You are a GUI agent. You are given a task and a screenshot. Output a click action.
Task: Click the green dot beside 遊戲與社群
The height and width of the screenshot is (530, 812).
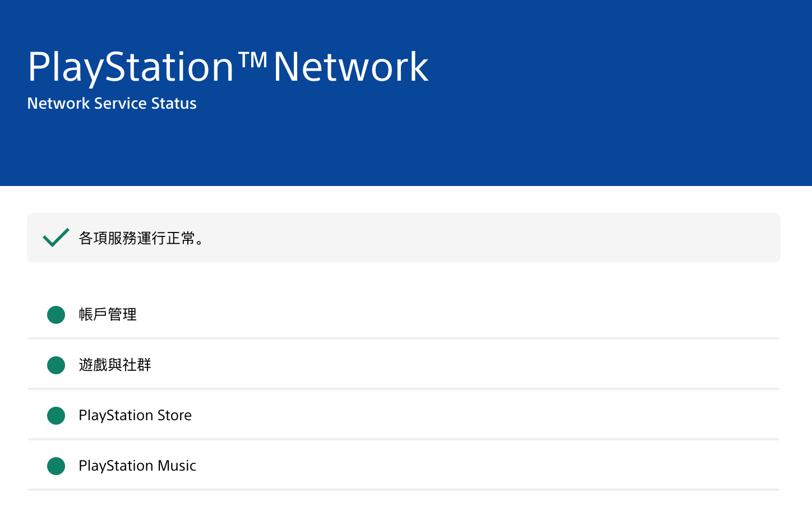[x=56, y=365]
